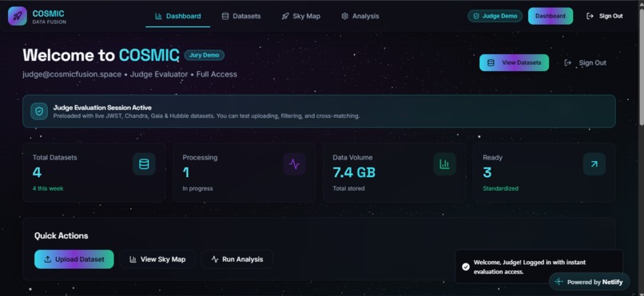Click the shield icon in evaluation banner
Image resolution: width=644 pixels, height=296 pixels.
click(x=39, y=111)
